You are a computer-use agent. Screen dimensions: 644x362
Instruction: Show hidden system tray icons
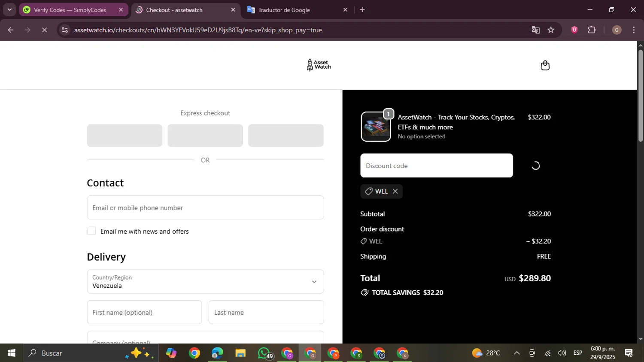point(517,353)
